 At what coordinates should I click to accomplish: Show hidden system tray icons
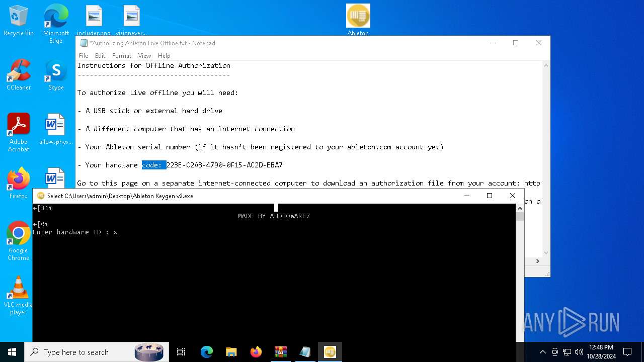pyautogui.click(x=542, y=352)
